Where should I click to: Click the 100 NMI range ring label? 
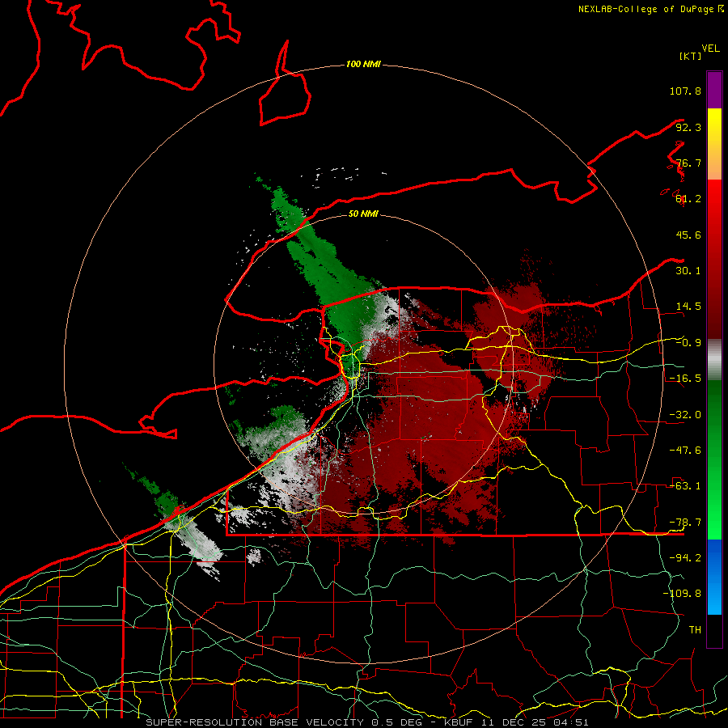tap(363, 64)
